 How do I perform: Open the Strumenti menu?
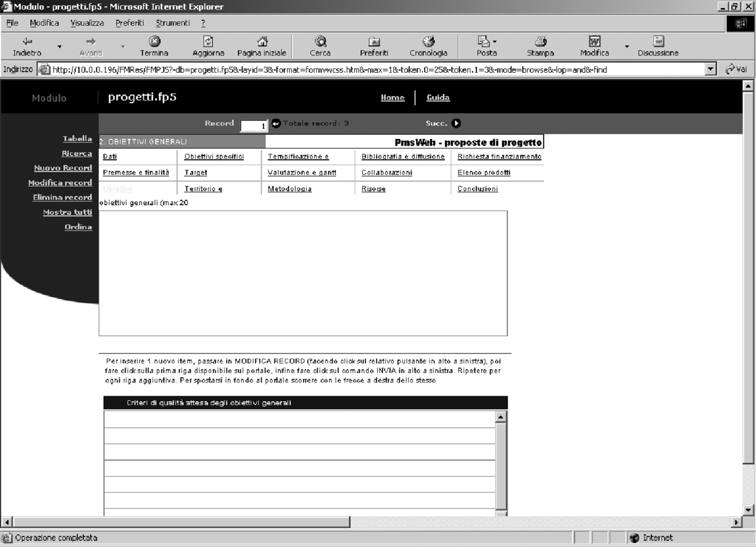[172, 23]
